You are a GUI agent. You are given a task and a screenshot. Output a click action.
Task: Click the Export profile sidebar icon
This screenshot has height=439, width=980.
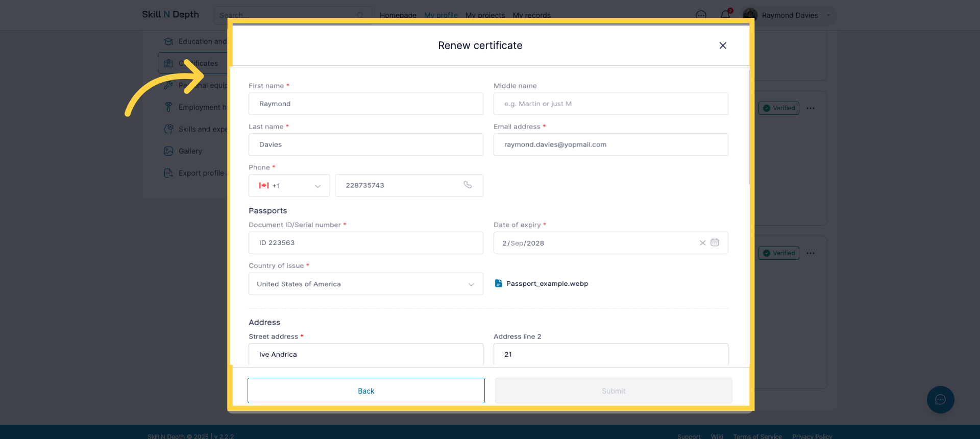tap(168, 173)
